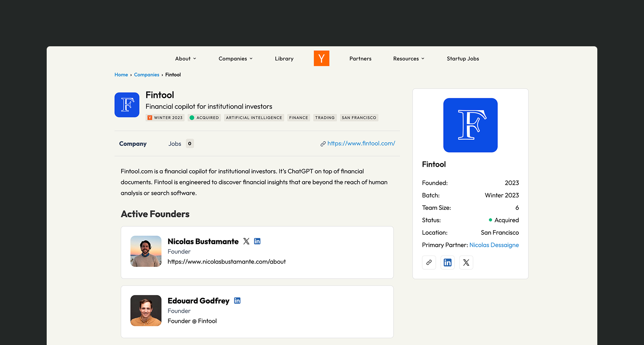
Task: Open Edouard Godfrey's LinkedIn icon
Action: click(x=237, y=300)
